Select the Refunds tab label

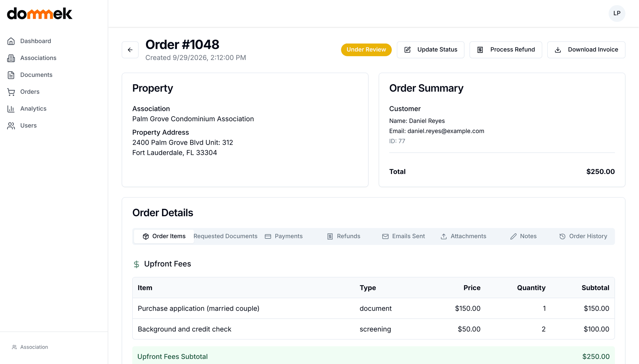tap(349, 236)
